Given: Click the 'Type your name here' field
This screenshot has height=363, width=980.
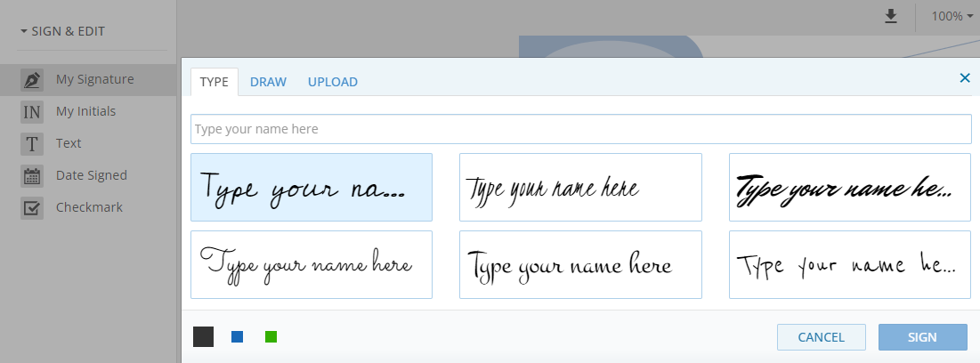Looking at the screenshot, I should pyautogui.click(x=580, y=129).
